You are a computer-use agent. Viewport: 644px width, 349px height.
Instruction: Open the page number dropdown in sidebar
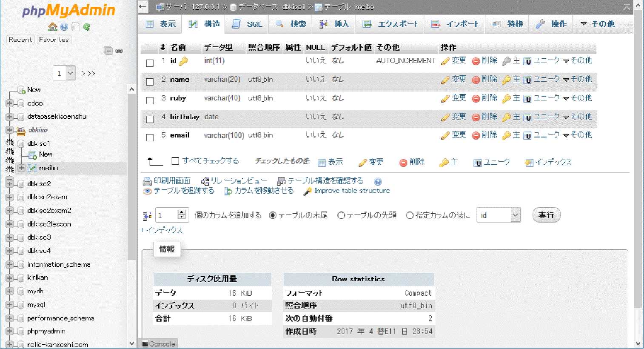tap(64, 74)
